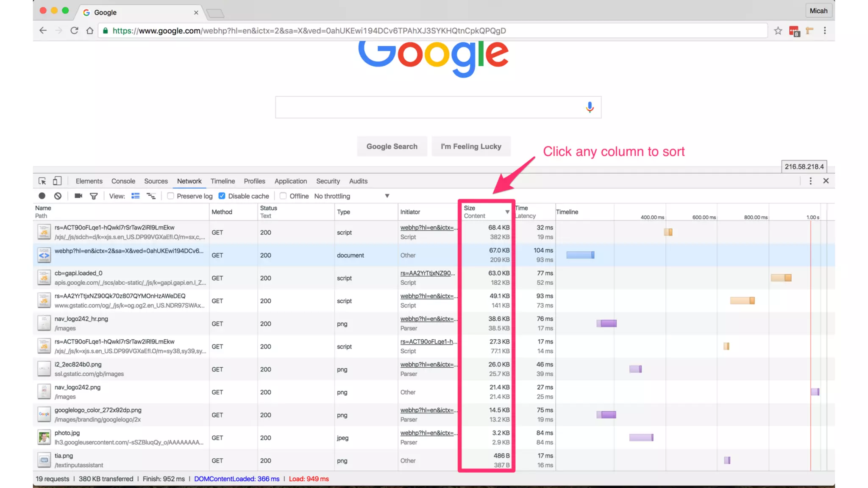The width and height of the screenshot is (868, 488).
Task: Bookmark the page with the star icon
Action: 778,30
